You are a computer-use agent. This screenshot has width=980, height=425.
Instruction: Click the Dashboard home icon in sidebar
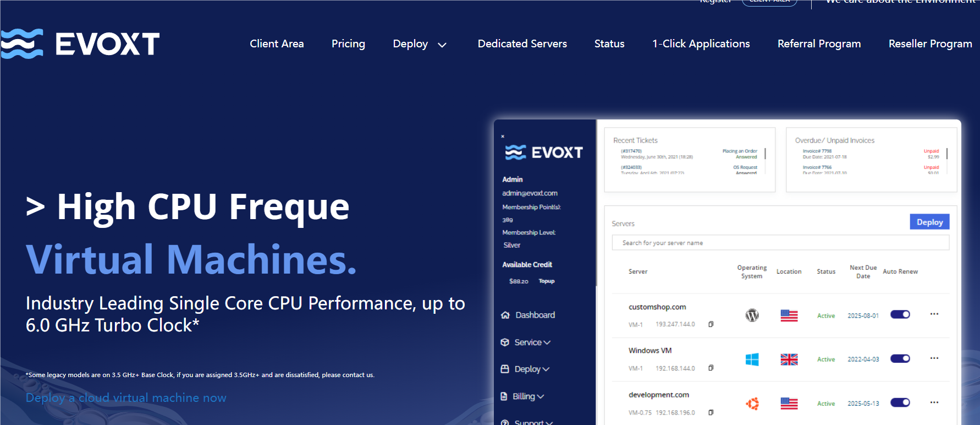tap(505, 315)
